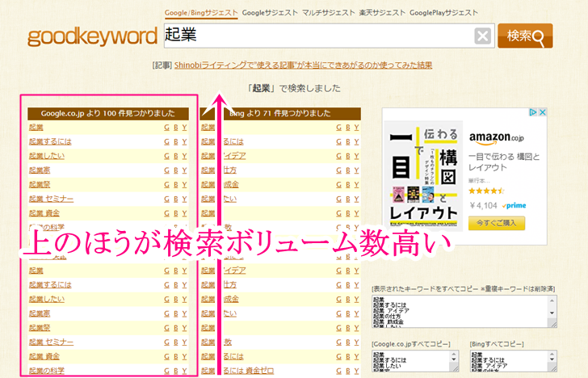Click the Bing より 71 件見つかりました header
588x378 pixels.
pos(280,113)
